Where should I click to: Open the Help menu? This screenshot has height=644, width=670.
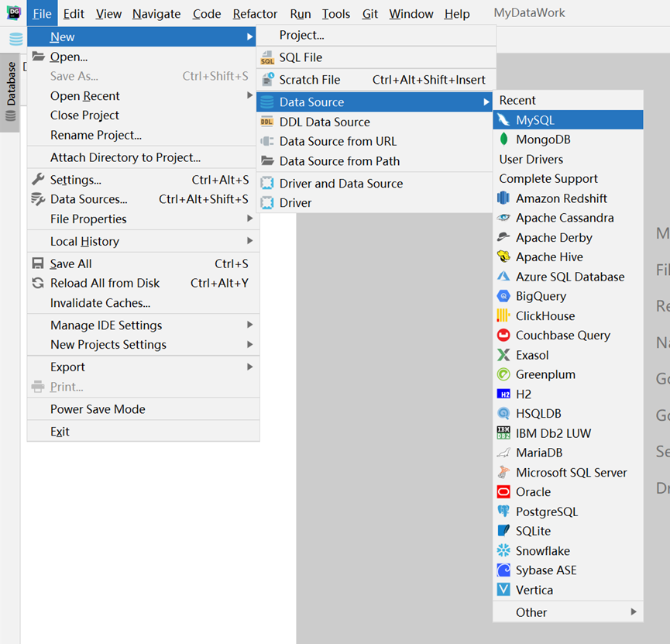pyautogui.click(x=457, y=14)
